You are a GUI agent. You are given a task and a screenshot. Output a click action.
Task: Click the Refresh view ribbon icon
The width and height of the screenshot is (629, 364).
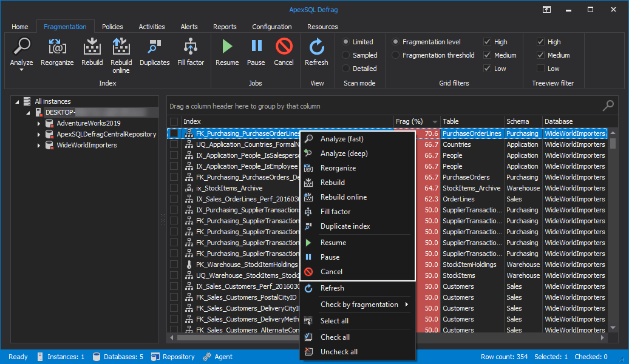click(316, 47)
